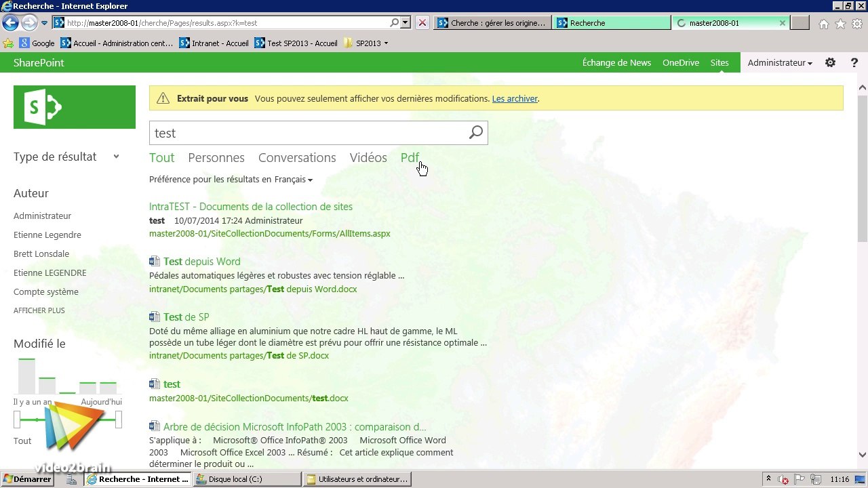The image size is (868, 488).
Task: Open the SharePoint settings gear menu
Action: (830, 63)
